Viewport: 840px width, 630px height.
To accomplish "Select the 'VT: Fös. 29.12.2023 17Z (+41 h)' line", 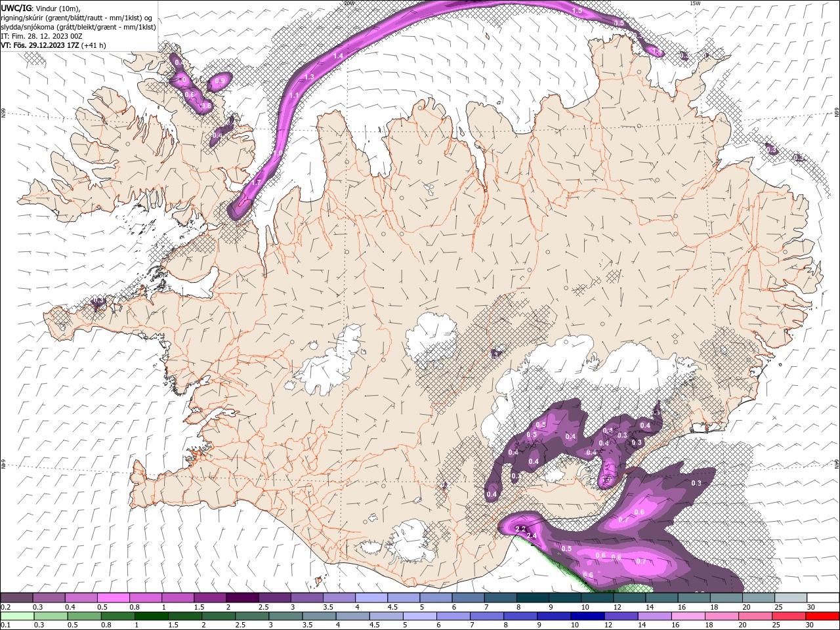I will click(54, 45).
